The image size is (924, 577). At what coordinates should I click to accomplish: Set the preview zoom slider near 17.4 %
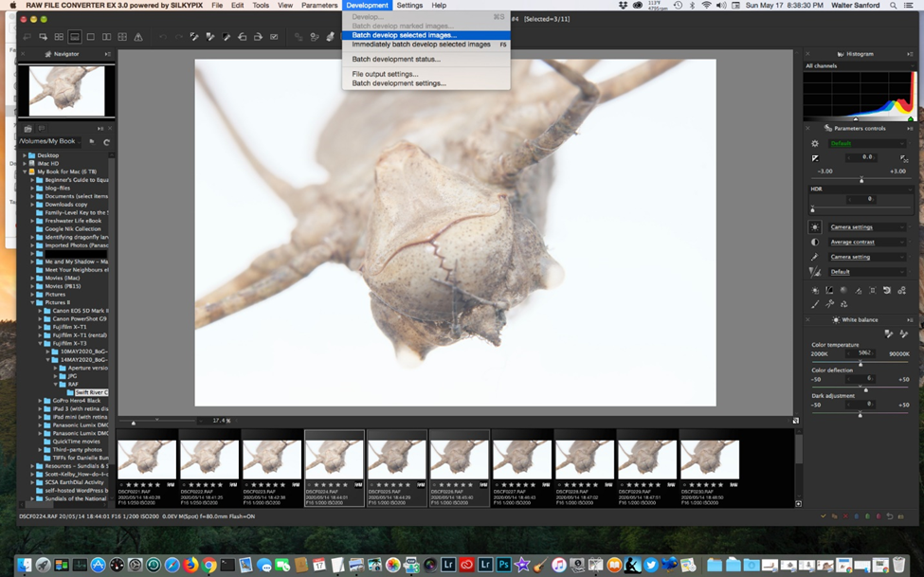134,423
